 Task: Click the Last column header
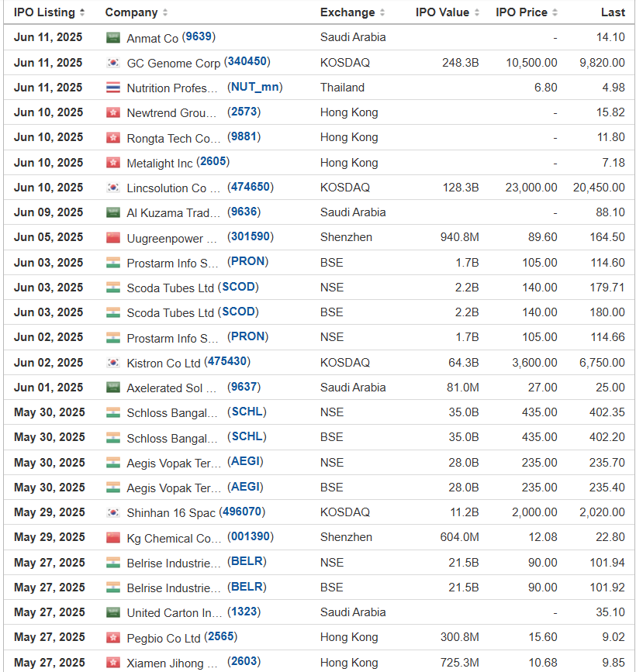pos(613,12)
